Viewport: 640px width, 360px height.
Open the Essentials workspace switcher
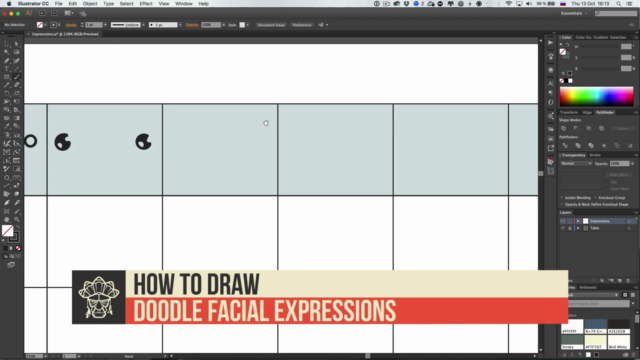574,13
